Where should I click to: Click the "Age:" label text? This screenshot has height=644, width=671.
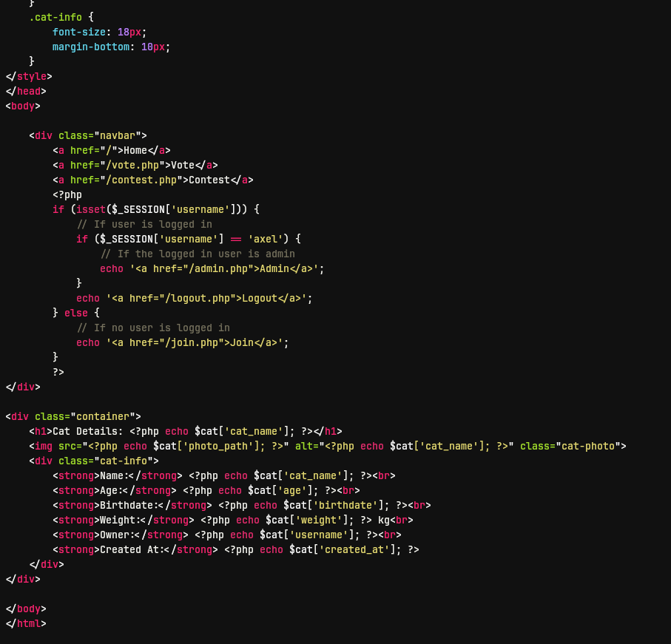click(x=112, y=490)
